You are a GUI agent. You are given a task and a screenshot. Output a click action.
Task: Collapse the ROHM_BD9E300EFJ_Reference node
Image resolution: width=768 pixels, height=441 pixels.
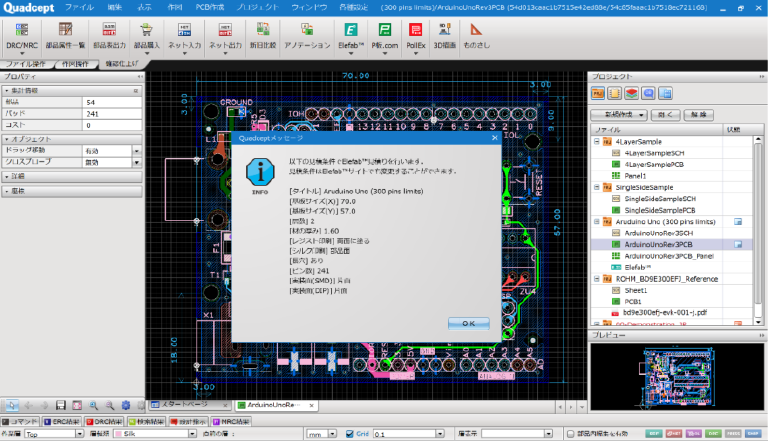(x=597, y=279)
